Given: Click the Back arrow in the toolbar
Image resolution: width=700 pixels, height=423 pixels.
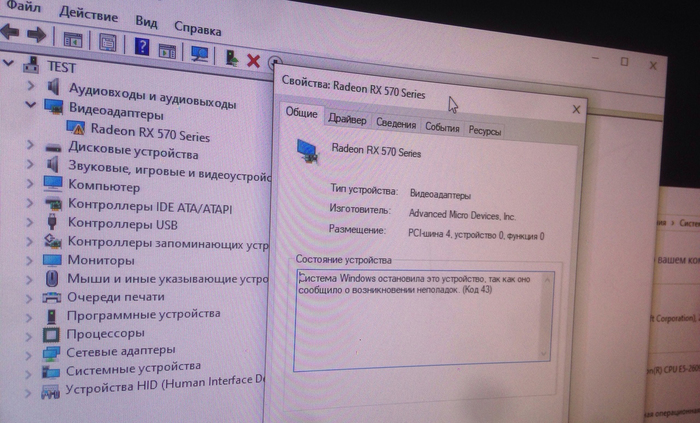Looking at the screenshot, I should point(11,35).
